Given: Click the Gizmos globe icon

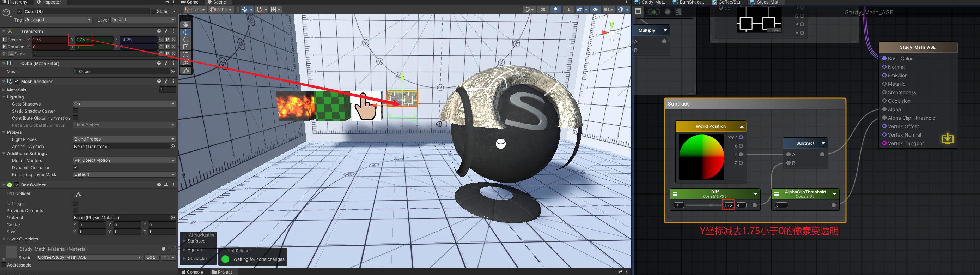Looking at the screenshot, I should (621, 10).
